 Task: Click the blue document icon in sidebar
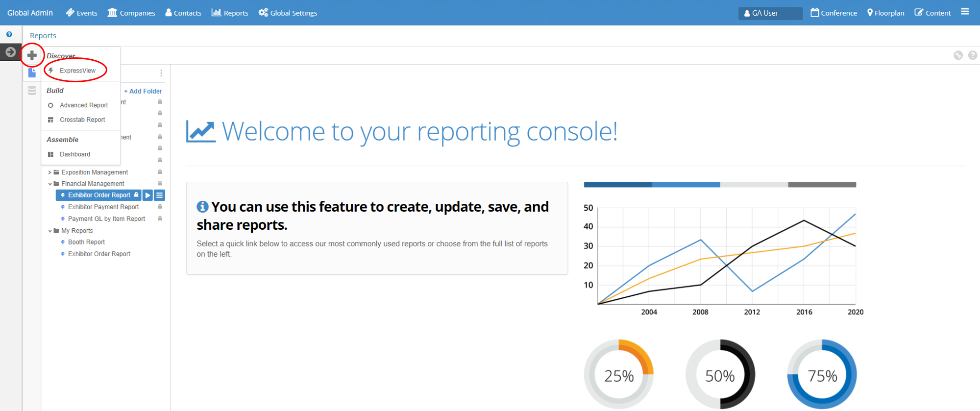32,73
